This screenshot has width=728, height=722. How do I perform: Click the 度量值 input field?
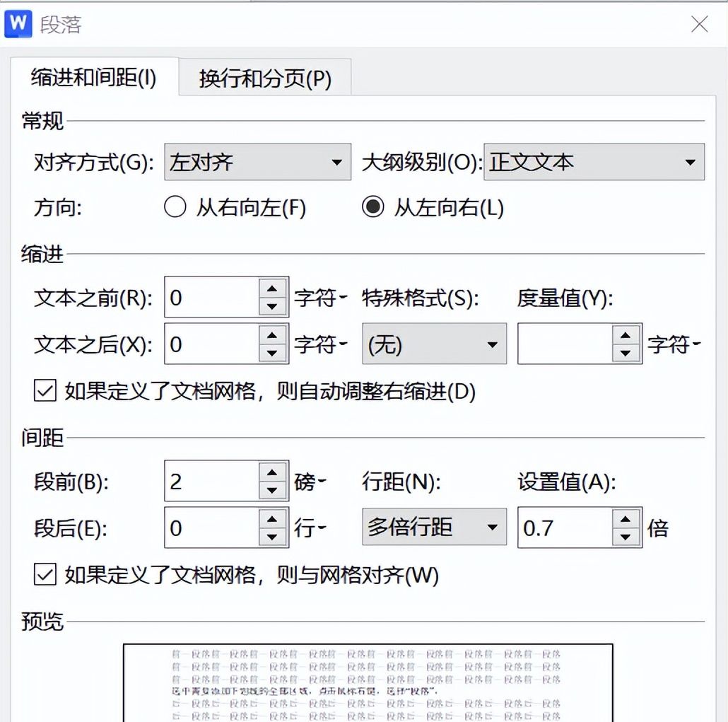pyautogui.click(x=565, y=344)
